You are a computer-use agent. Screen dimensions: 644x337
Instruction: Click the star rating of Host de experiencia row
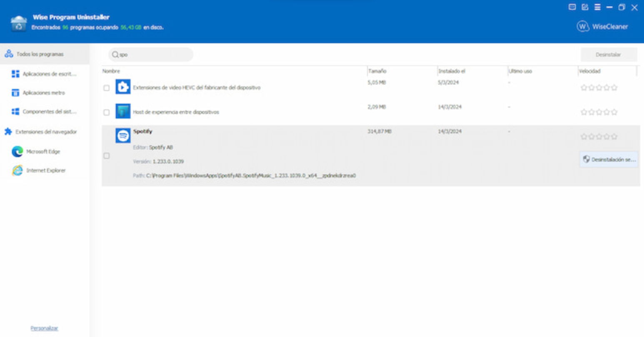point(599,112)
